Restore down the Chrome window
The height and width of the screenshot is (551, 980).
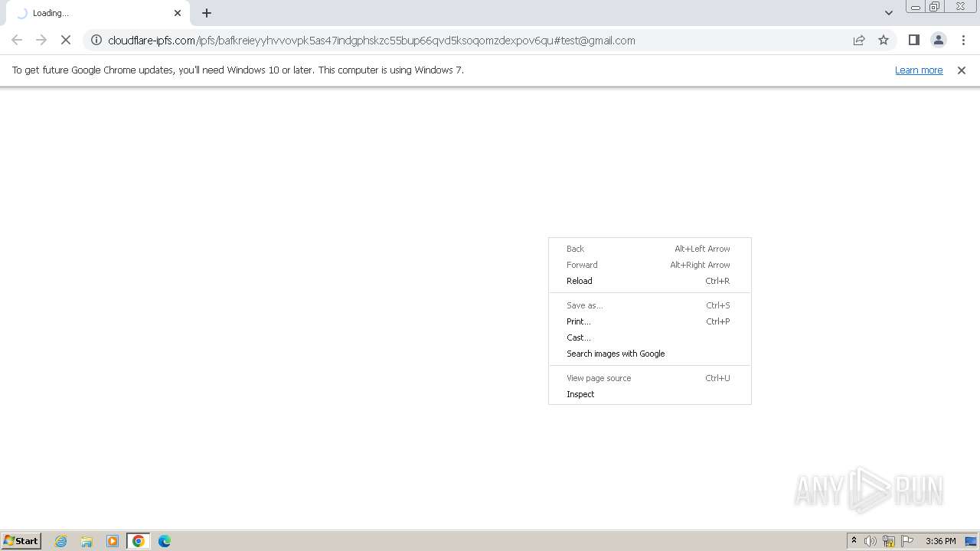tap(935, 7)
